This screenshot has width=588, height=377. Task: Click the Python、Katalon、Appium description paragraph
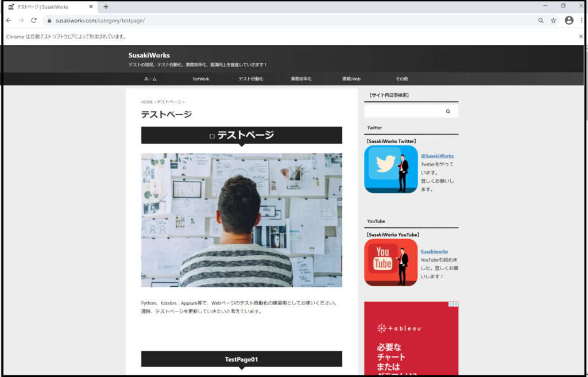pos(239,307)
